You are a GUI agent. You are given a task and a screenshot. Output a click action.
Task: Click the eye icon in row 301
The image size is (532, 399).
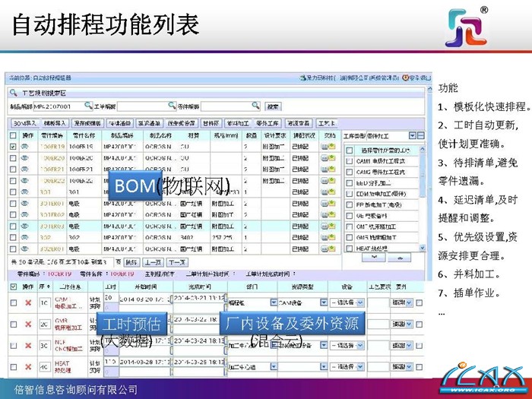tap(25, 192)
